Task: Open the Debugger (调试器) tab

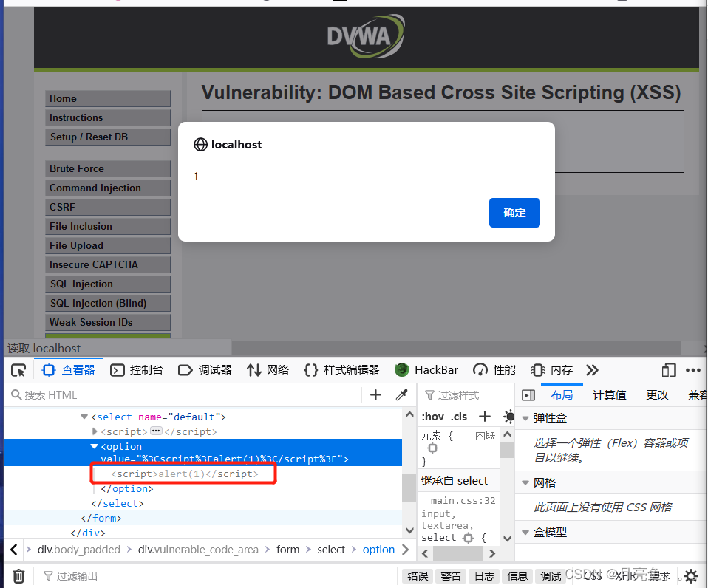Action: click(205, 370)
